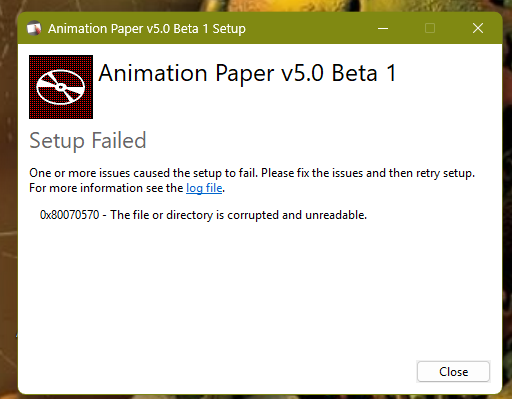Minimize the setup window
This screenshot has height=399, width=512.
(x=383, y=28)
